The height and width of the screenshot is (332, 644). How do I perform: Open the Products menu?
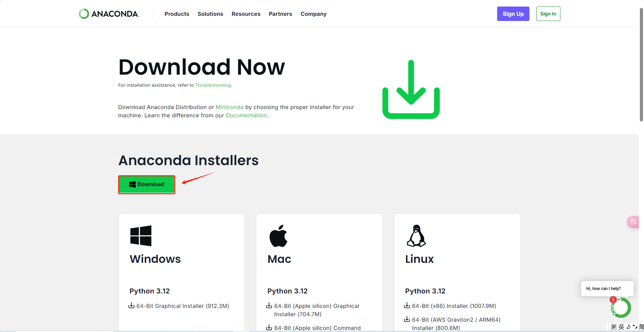(177, 14)
